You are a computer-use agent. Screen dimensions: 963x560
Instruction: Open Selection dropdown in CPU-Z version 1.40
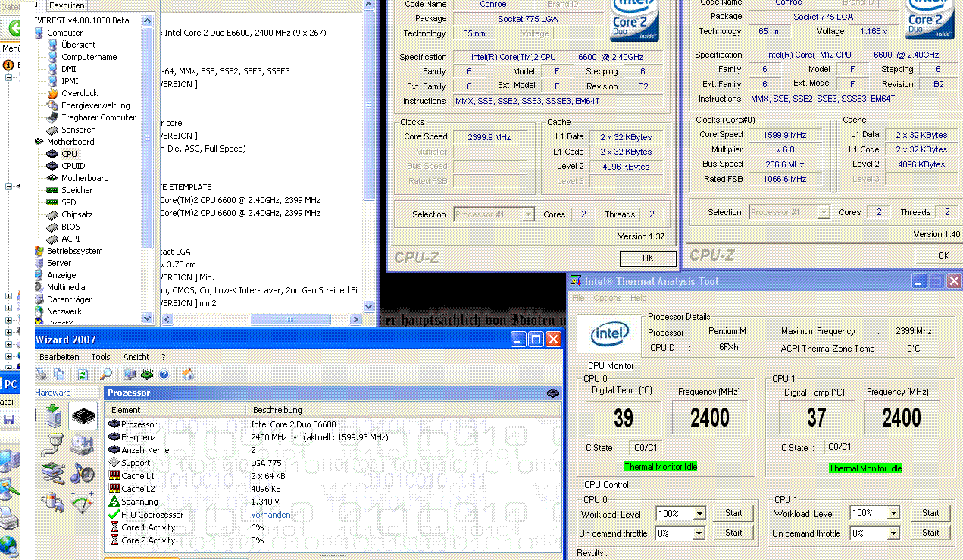pos(789,212)
